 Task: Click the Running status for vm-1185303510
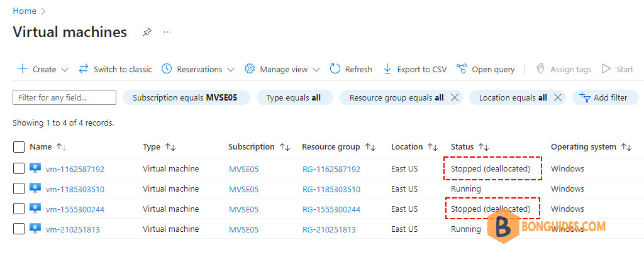click(x=466, y=189)
